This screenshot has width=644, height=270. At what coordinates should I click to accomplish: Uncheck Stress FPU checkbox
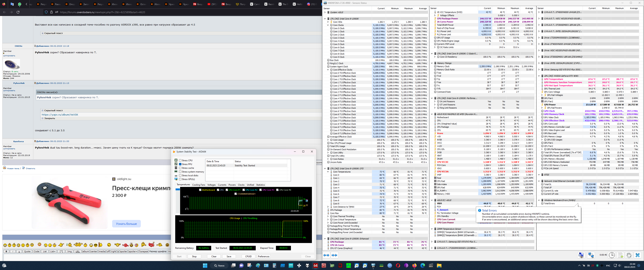coord(180,164)
